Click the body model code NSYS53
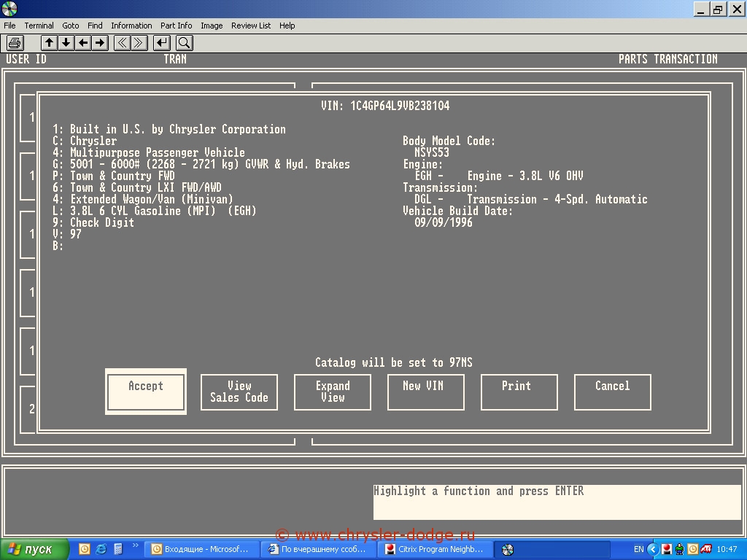 432,152
